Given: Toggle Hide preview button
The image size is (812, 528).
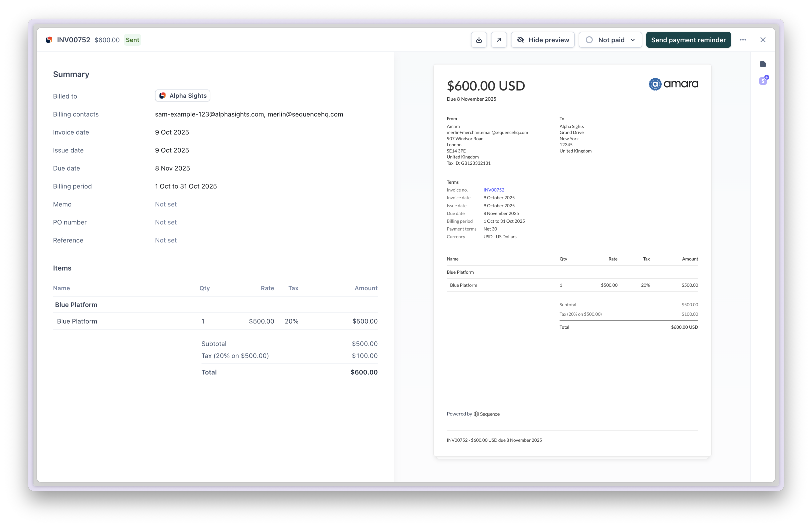Looking at the screenshot, I should tap(542, 40).
